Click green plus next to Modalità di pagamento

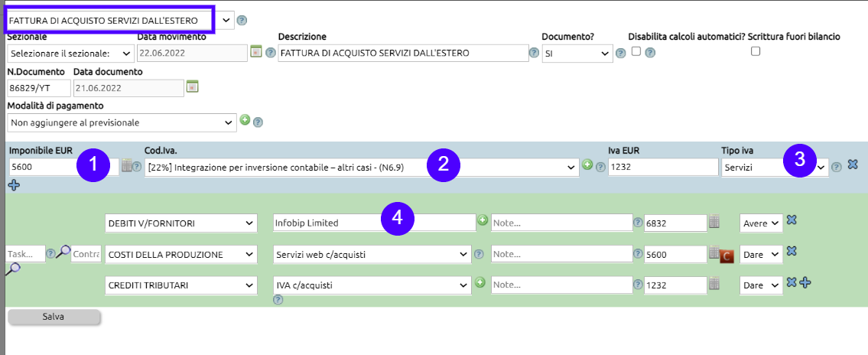pyautogui.click(x=245, y=120)
